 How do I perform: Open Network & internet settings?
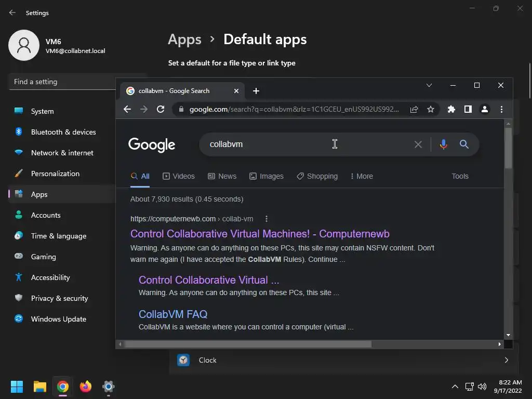tap(62, 153)
